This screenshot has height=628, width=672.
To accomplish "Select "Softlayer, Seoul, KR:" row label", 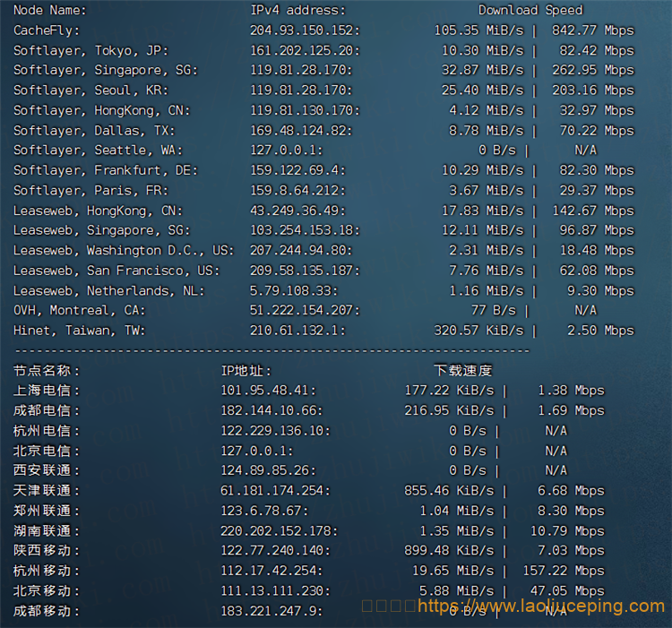I will tap(90, 90).
